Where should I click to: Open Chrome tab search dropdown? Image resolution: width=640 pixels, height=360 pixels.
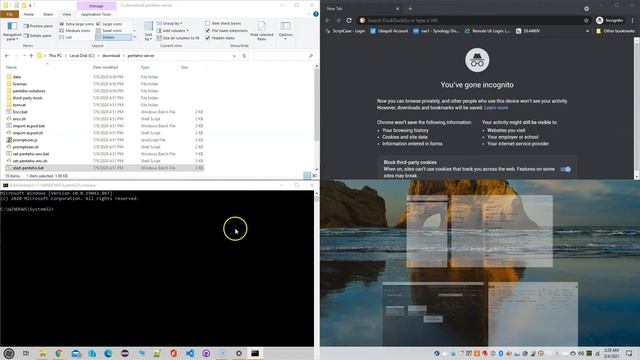(586, 8)
